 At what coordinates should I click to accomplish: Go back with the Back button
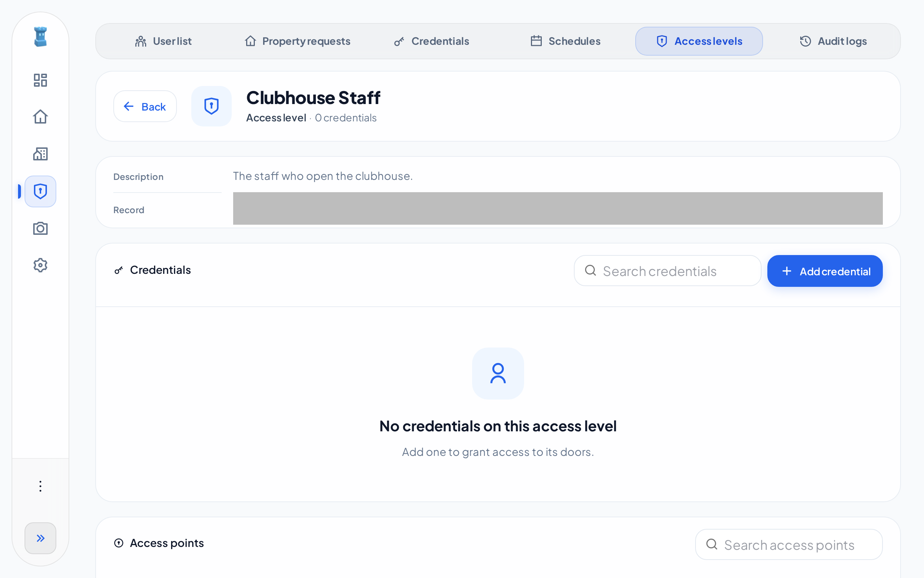click(x=145, y=106)
